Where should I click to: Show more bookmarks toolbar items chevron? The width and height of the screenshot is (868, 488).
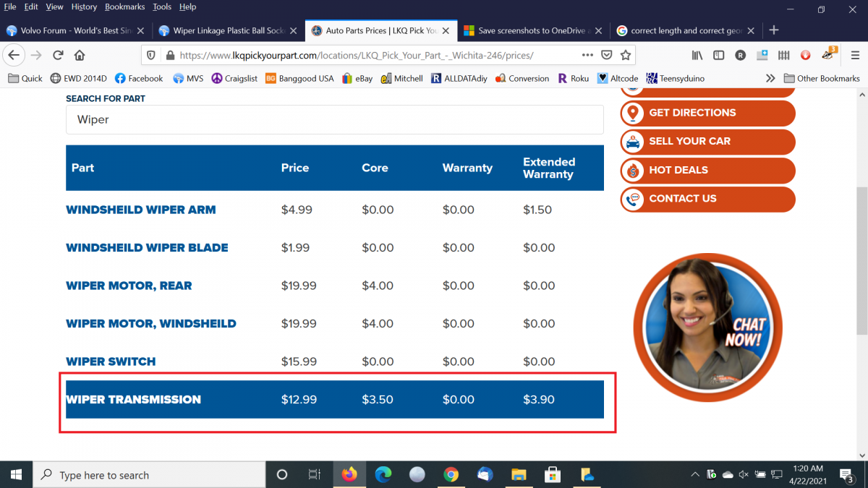[x=770, y=78]
